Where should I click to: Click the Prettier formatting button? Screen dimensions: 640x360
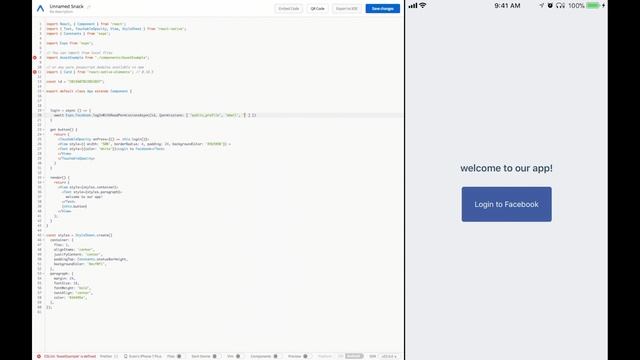point(108,356)
